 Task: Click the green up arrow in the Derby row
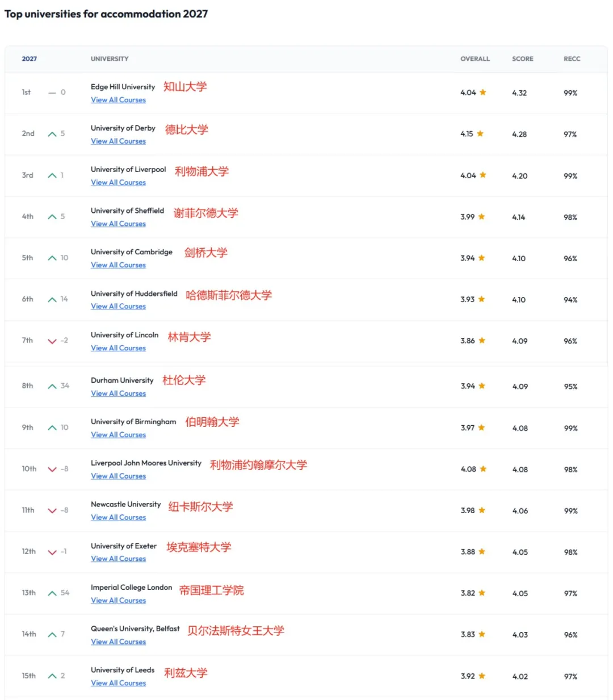click(x=52, y=134)
